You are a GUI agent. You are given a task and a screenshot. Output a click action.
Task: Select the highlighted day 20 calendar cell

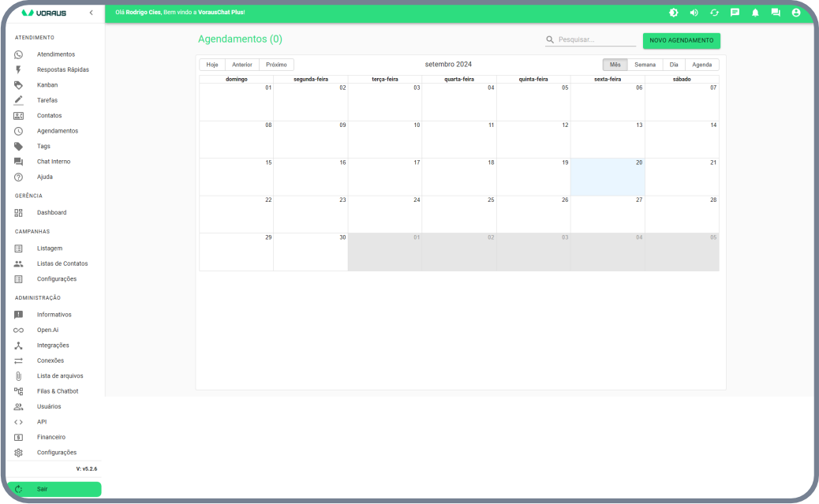(608, 177)
